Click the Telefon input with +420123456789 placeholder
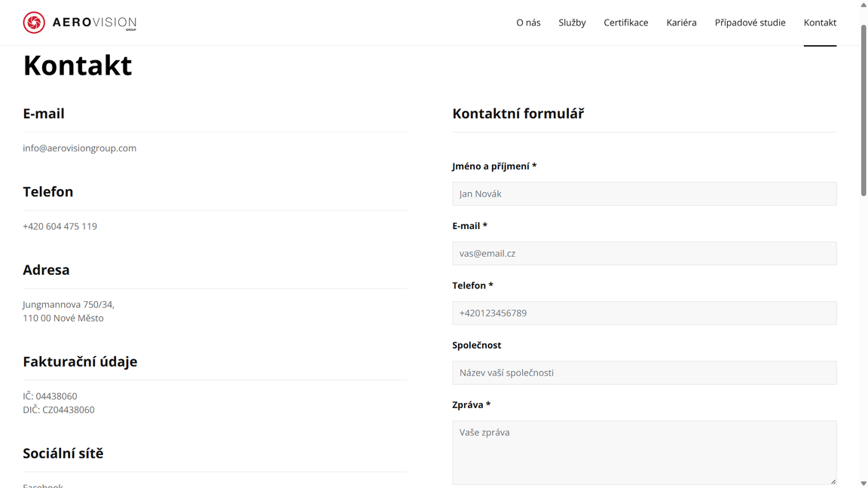The width and height of the screenshot is (868, 488). pyautogui.click(x=644, y=313)
